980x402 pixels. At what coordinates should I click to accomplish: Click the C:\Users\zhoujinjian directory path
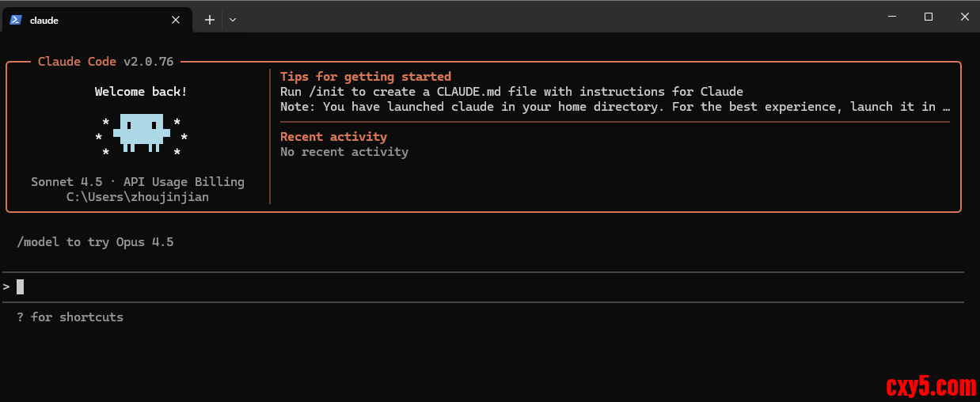[138, 197]
